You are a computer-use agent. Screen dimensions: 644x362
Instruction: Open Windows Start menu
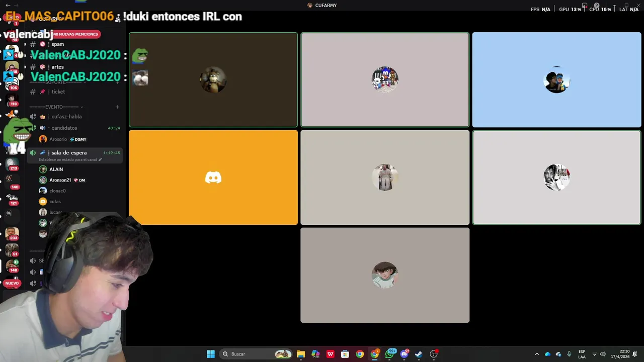click(x=211, y=354)
